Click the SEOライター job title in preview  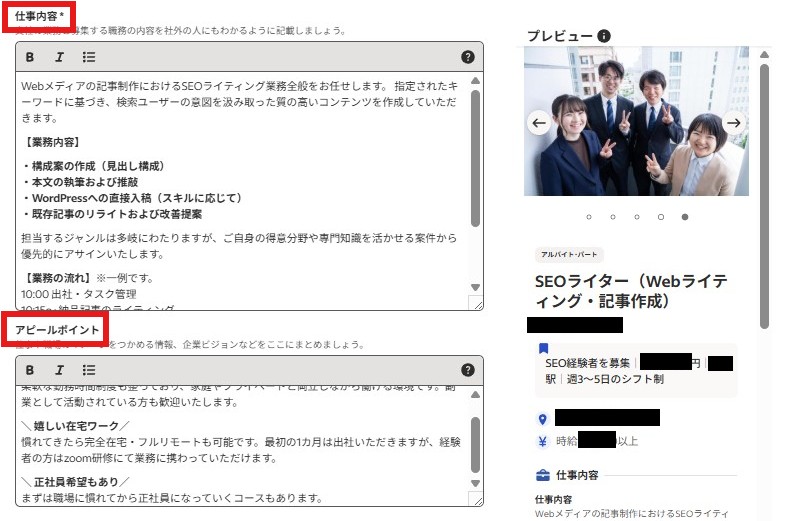(630, 290)
